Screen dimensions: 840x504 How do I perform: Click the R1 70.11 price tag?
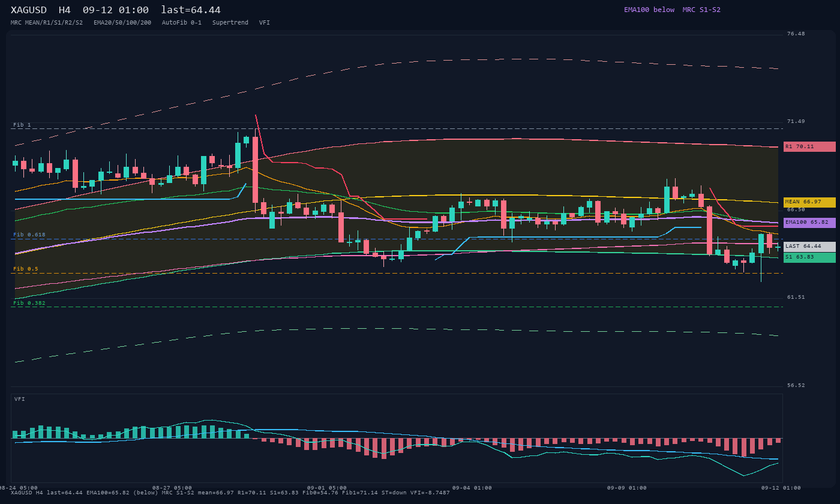(x=809, y=146)
